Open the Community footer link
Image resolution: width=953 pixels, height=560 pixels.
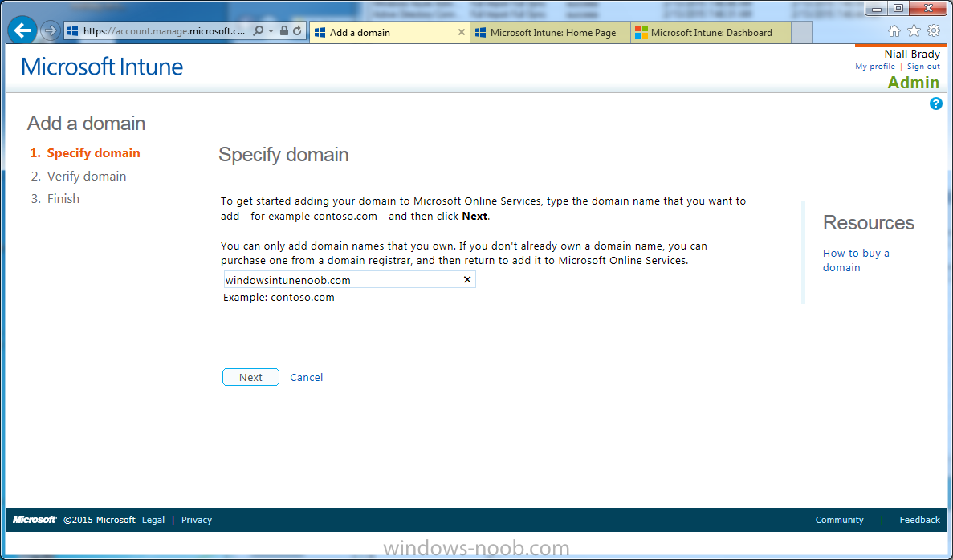click(x=839, y=520)
